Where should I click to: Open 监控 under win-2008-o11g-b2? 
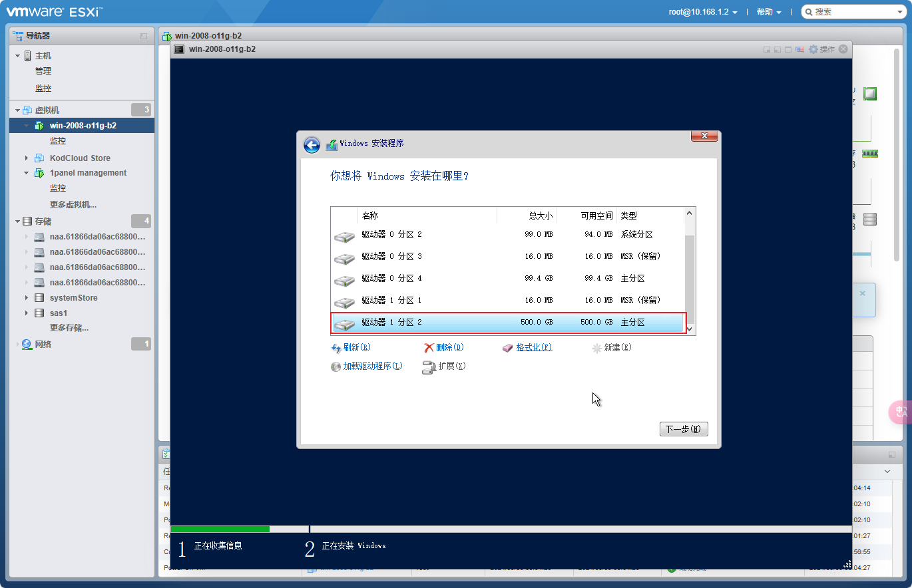tap(58, 141)
